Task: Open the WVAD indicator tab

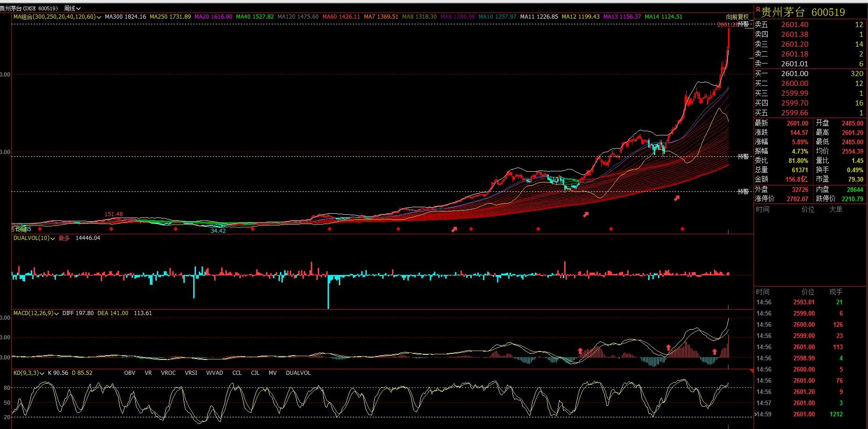Action: [215, 373]
